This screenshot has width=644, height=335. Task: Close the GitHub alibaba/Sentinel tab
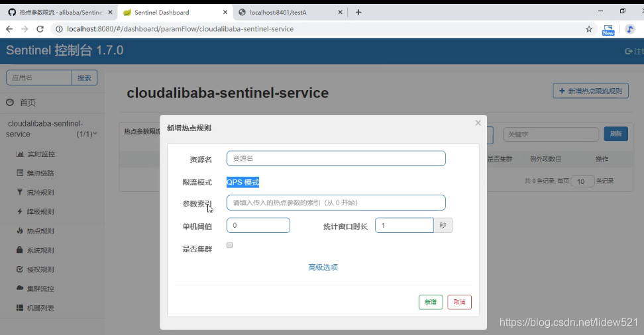click(x=110, y=13)
